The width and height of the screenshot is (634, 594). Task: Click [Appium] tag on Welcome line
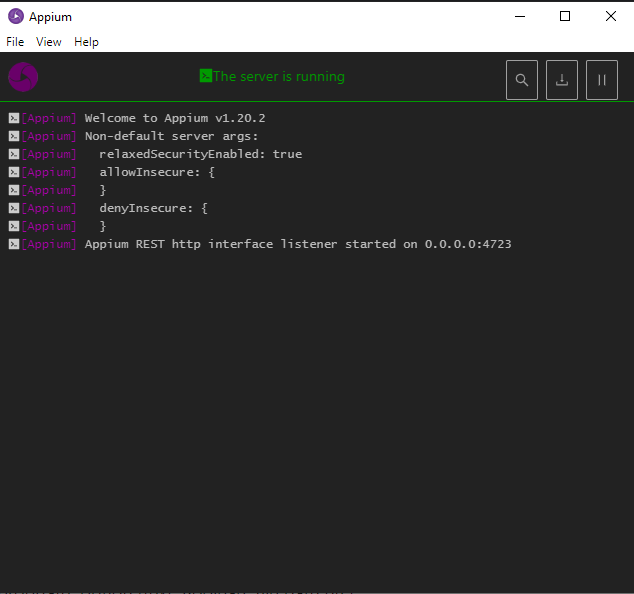49,118
